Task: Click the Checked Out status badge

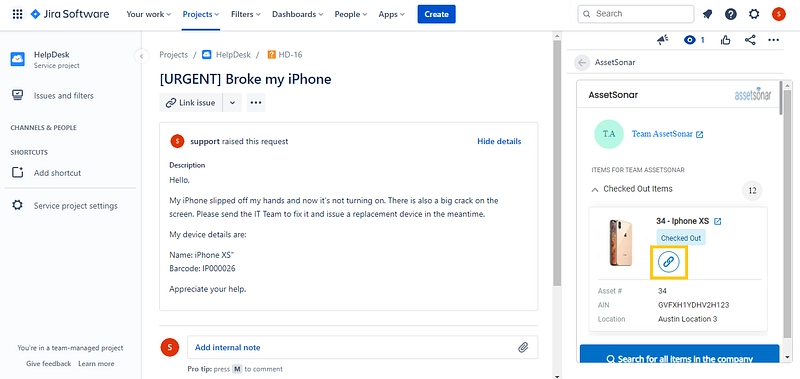Action: coord(681,238)
